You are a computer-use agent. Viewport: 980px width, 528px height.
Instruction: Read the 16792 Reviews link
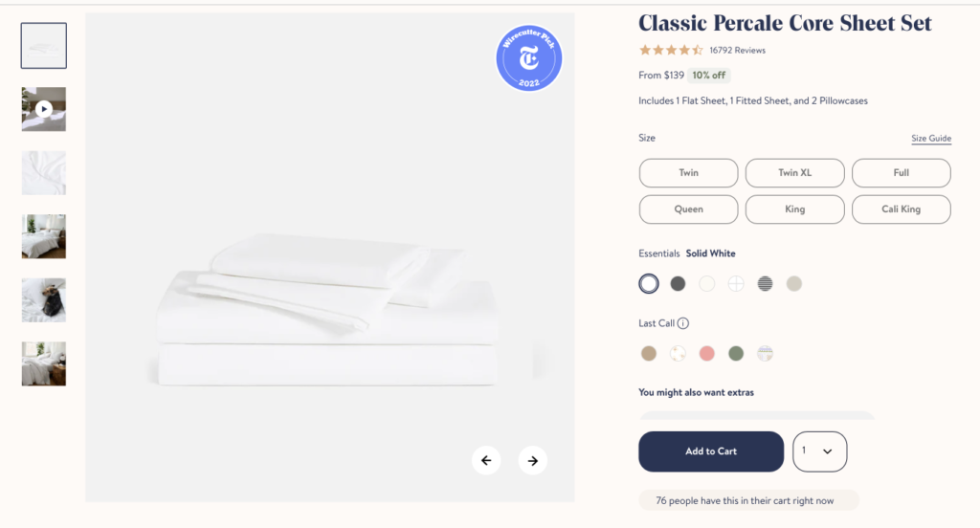737,51
